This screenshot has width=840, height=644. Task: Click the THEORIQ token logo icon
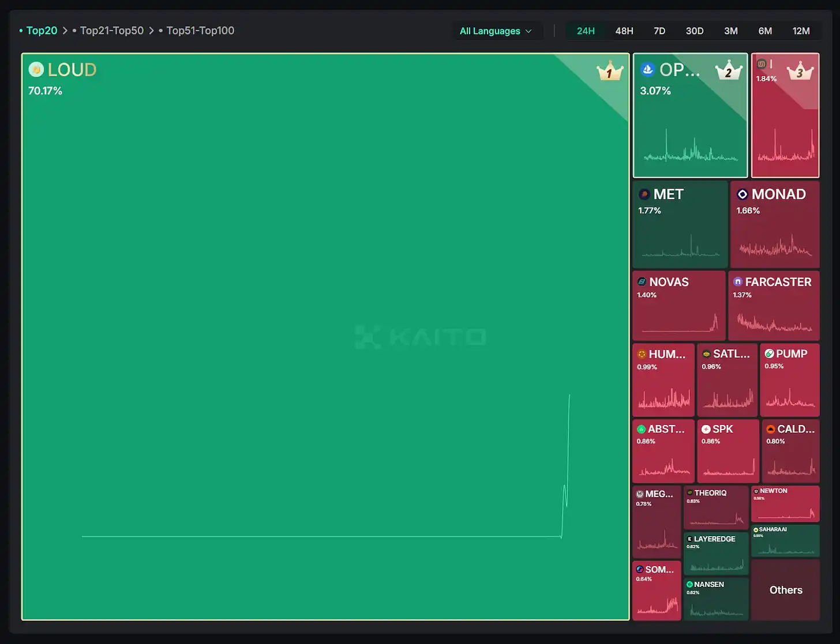click(x=690, y=493)
